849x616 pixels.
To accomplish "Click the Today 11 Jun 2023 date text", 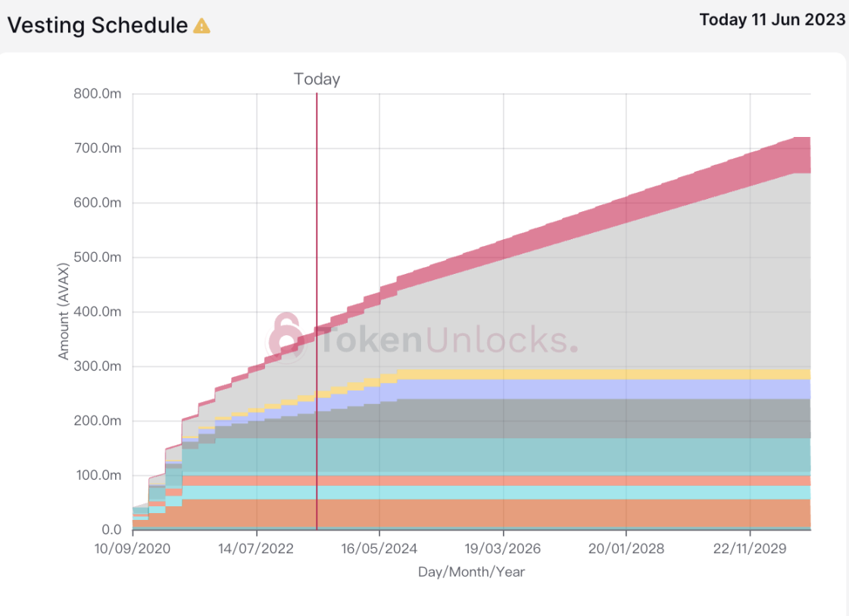I will [x=772, y=20].
